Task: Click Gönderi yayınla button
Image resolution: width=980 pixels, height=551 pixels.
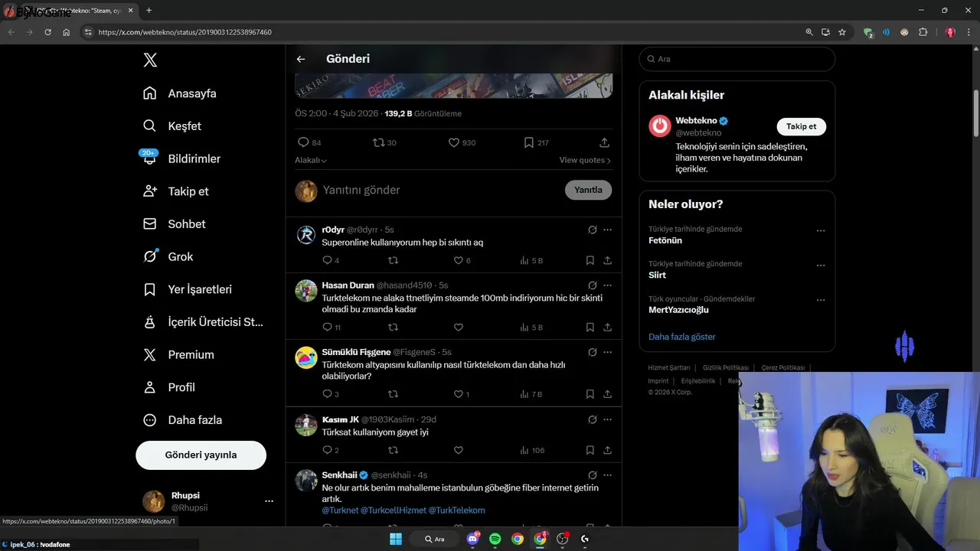Action: 201,455
